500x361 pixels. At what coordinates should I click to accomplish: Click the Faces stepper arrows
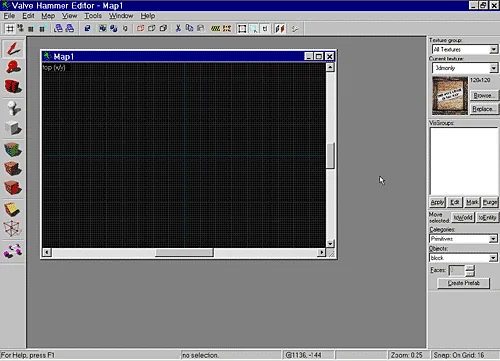coord(470,270)
